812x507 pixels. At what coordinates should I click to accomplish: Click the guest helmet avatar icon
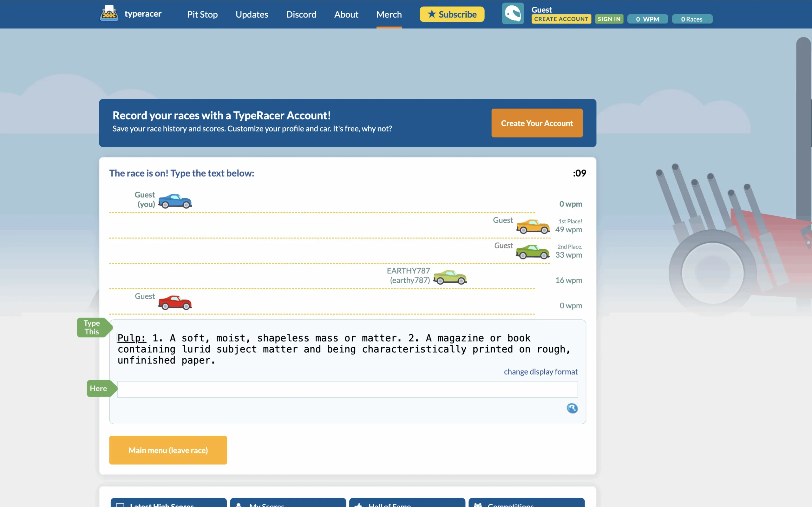(512, 14)
